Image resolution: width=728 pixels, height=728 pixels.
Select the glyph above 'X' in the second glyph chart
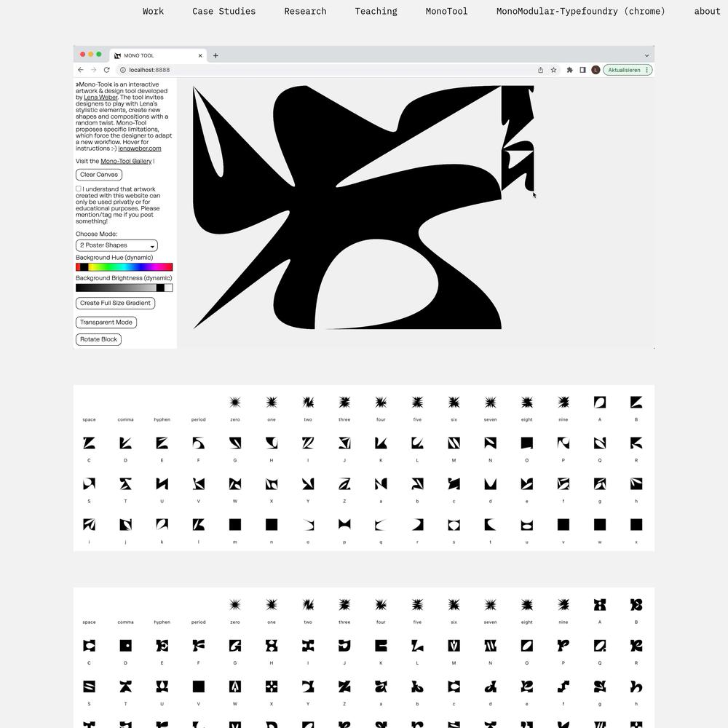[x=272, y=687]
